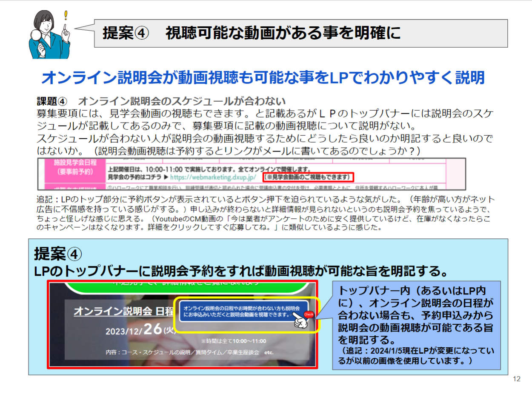Click the ※時間は全て10:00～11:00 note
Screen dimensions: 532x400
click(234, 341)
